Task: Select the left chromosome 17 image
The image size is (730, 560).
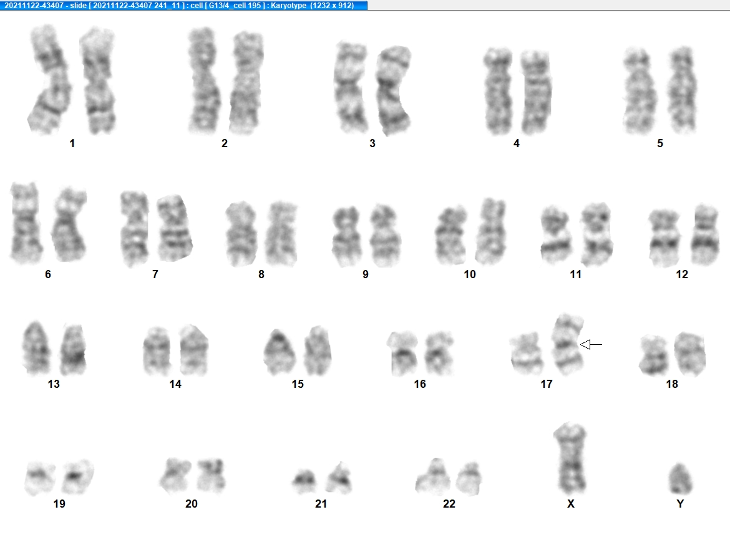Action: (x=527, y=354)
